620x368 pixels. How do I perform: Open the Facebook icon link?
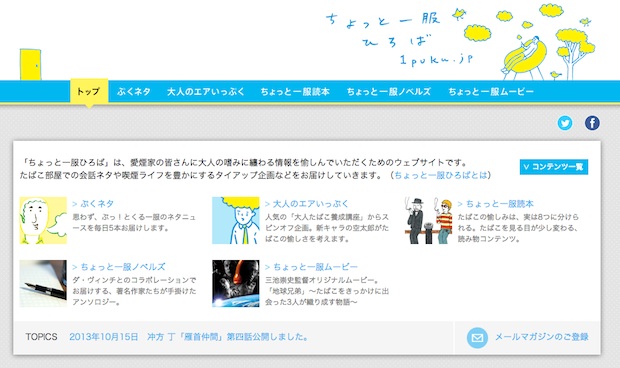592,123
